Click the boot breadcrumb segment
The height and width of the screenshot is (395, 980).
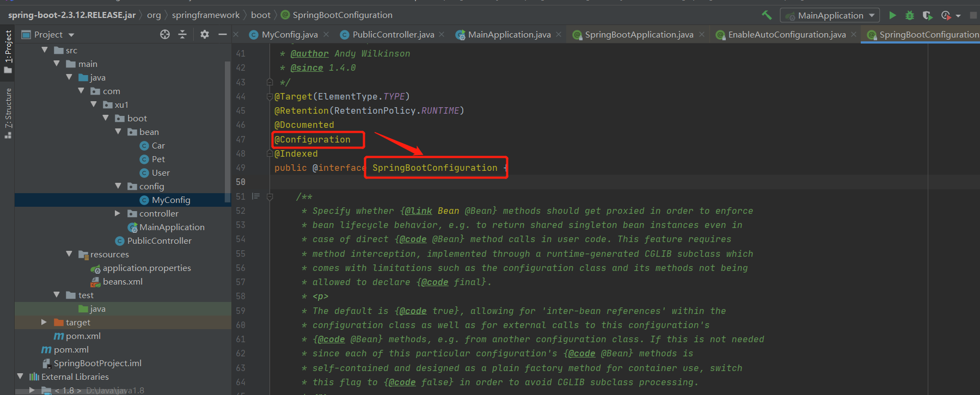coord(261,15)
